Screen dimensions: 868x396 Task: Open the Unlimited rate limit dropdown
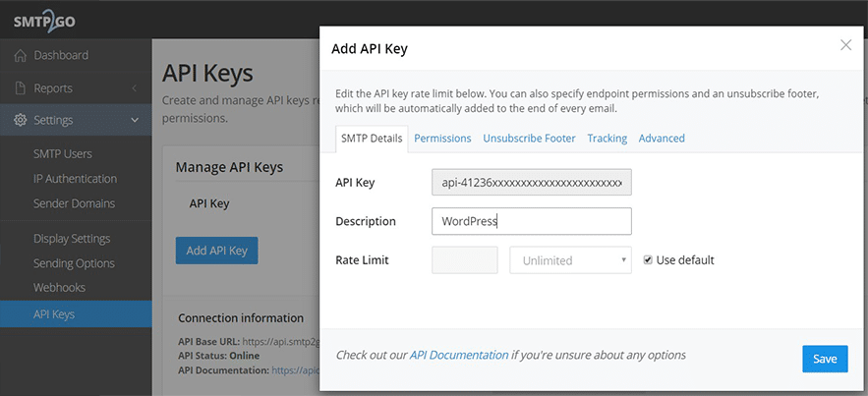(x=570, y=260)
